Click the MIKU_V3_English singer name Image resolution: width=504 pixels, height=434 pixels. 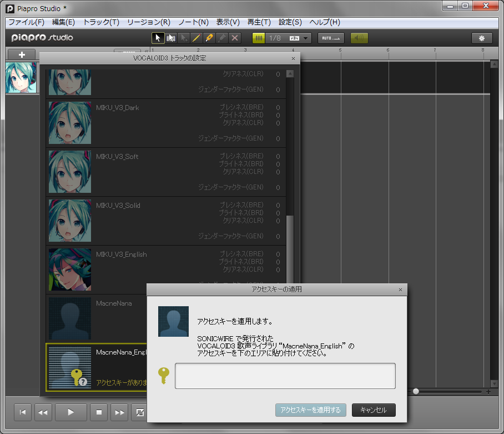pyautogui.click(x=122, y=255)
